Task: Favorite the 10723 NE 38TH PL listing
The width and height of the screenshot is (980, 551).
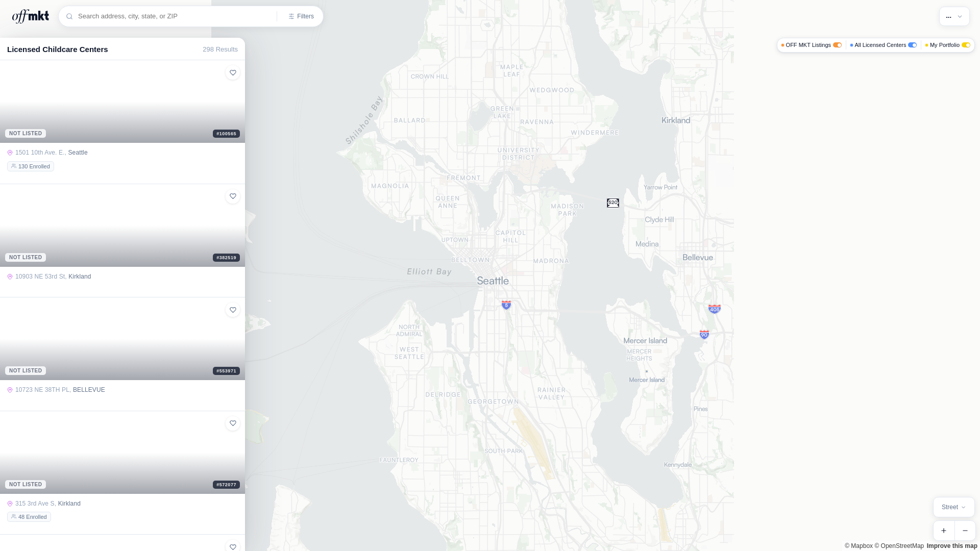Action: coord(233,310)
